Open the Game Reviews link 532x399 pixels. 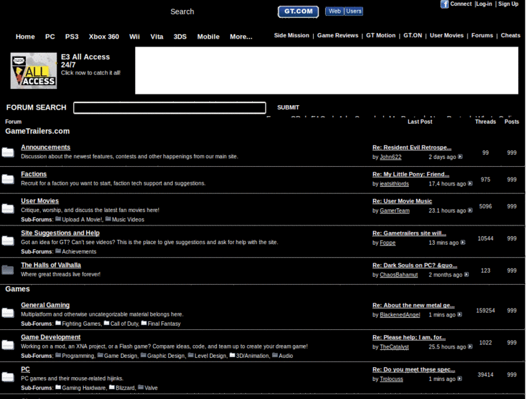[338, 35]
